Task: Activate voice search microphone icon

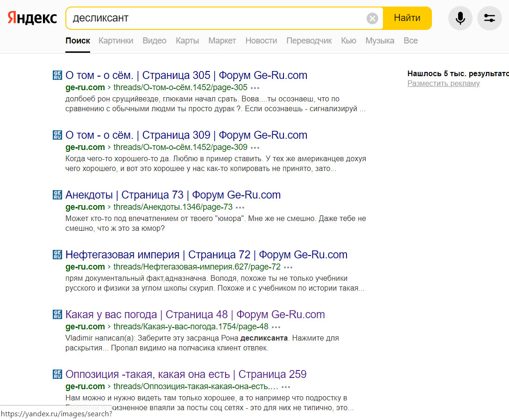Action: [x=460, y=18]
